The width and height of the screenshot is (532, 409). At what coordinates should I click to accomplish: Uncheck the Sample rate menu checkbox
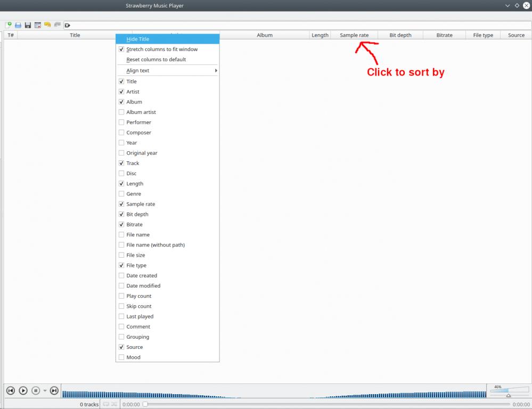[x=121, y=204]
